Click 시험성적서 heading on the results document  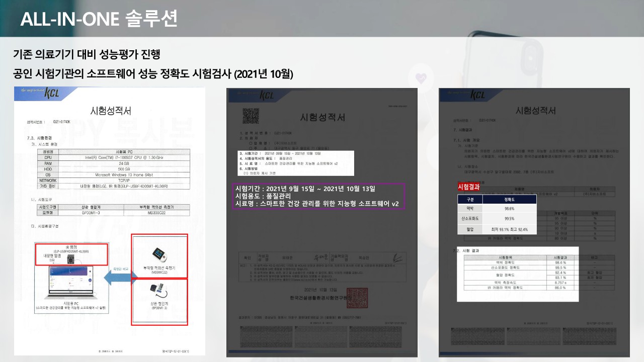pyautogui.click(x=535, y=111)
